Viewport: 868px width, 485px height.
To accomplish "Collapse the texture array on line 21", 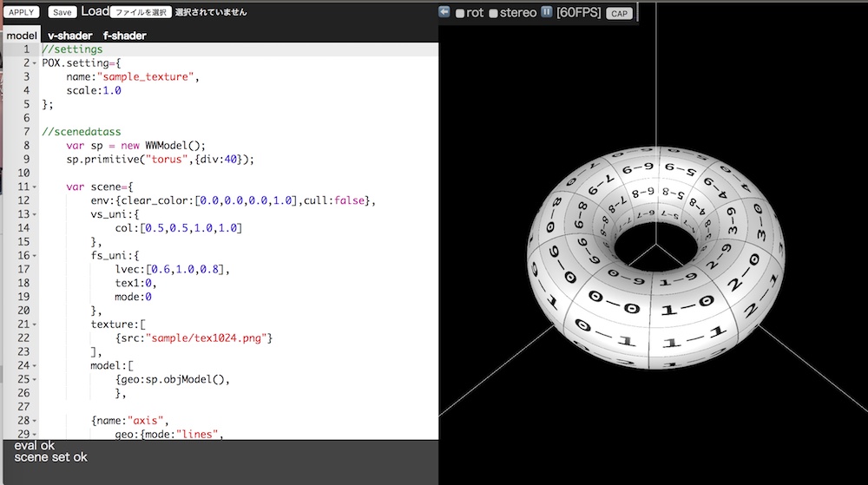I will tap(36, 324).
